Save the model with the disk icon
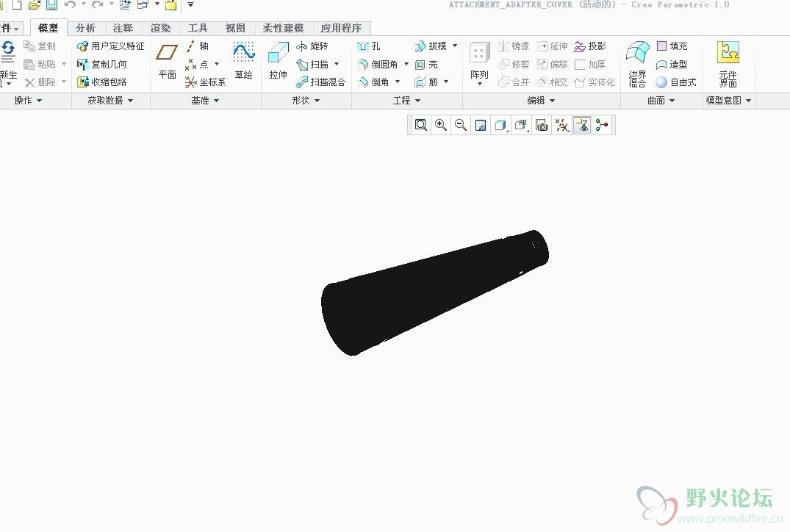 [51, 5]
